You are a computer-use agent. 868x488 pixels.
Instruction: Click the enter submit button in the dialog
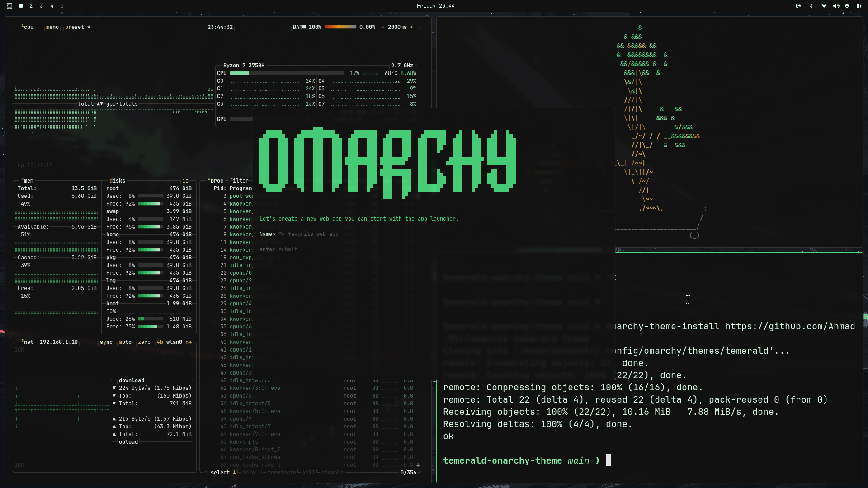coord(278,249)
